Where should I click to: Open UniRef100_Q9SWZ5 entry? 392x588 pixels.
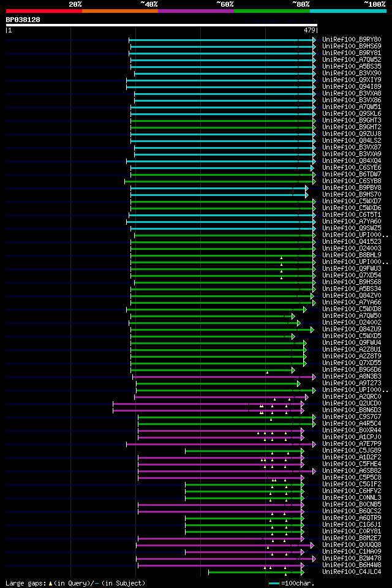(x=352, y=228)
